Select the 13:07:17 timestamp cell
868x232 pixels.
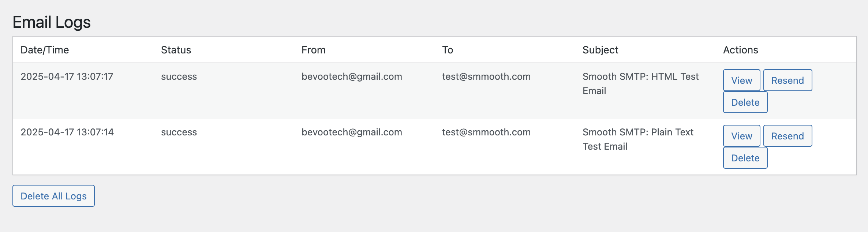pyautogui.click(x=67, y=76)
